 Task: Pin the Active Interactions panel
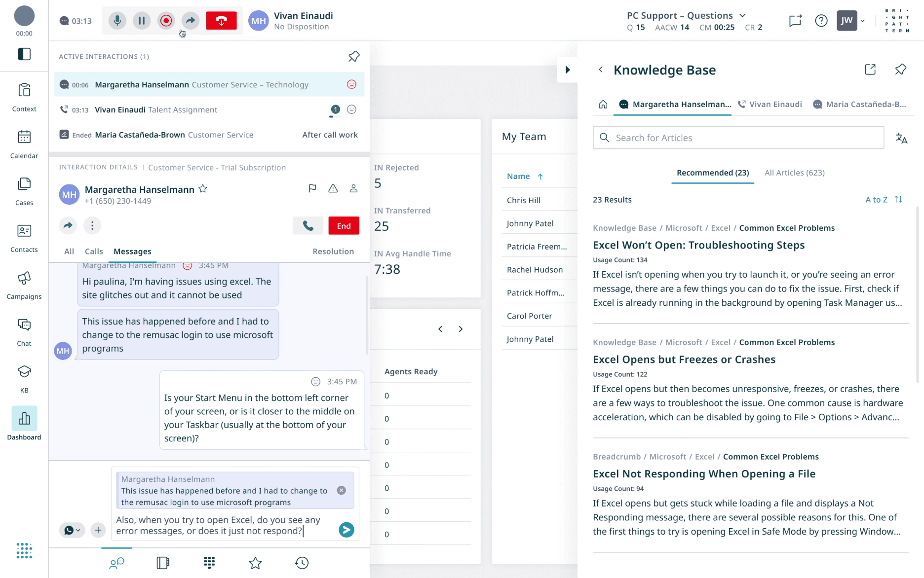pyautogui.click(x=354, y=56)
